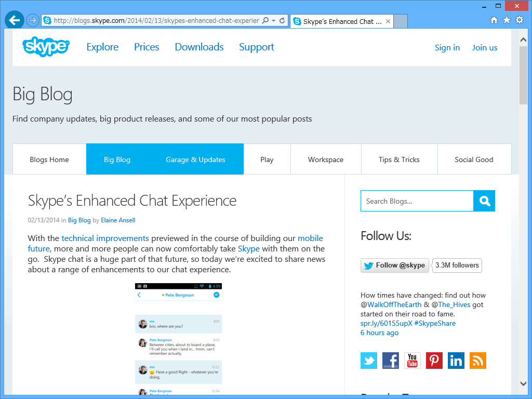Open Skype's Pinterest page icon
The width and height of the screenshot is (532, 399).
(434, 361)
